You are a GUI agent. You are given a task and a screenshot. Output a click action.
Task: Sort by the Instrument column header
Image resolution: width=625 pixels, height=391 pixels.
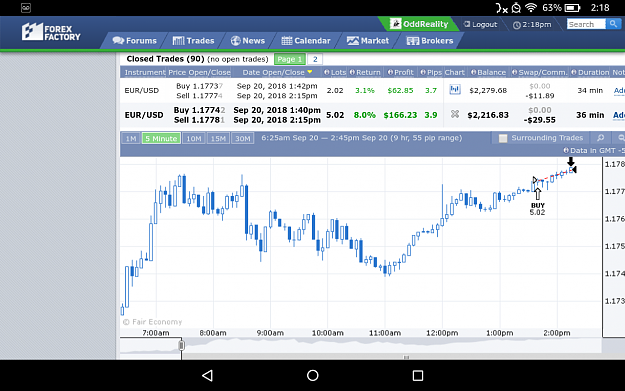point(144,72)
